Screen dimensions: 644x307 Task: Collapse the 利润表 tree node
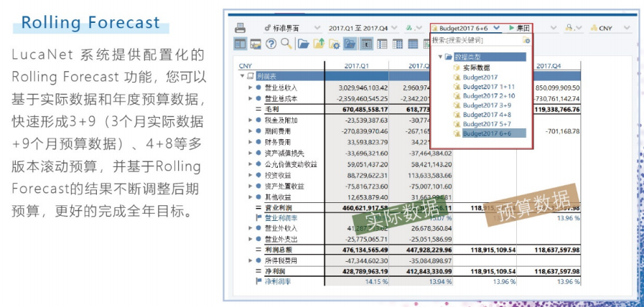242,75
